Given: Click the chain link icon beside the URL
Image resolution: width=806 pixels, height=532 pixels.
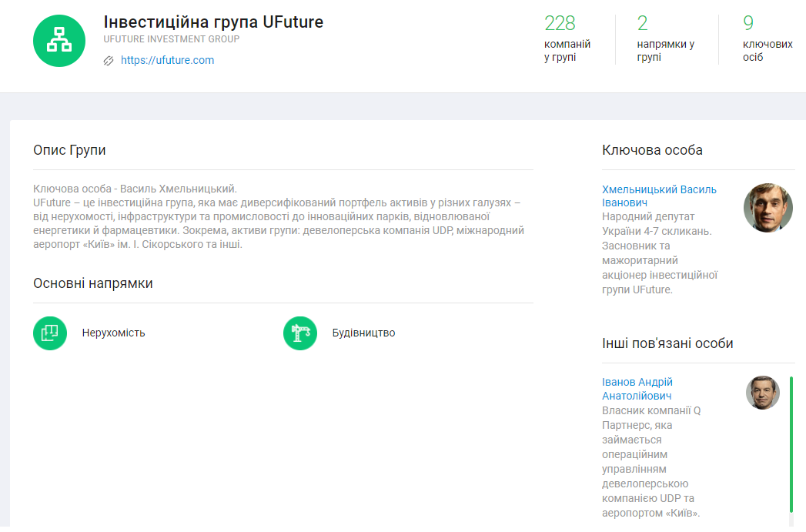Looking at the screenshot, I should pos(109,61).
